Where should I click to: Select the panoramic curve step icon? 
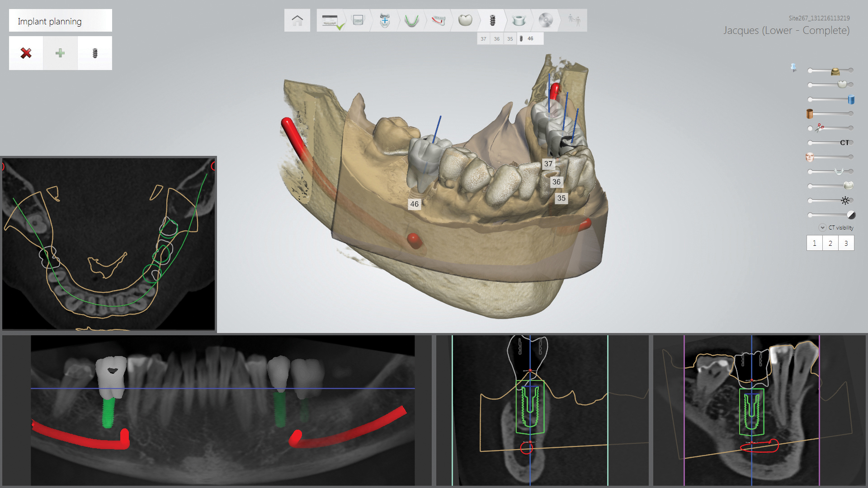pos(411,20)
